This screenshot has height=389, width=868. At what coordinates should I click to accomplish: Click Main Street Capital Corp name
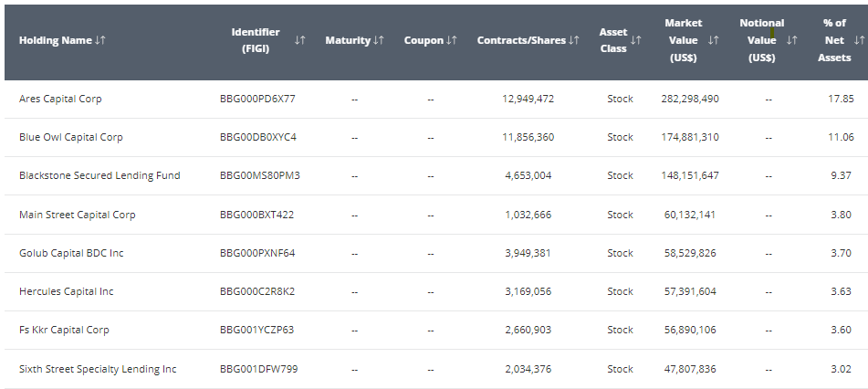point(77,215)
